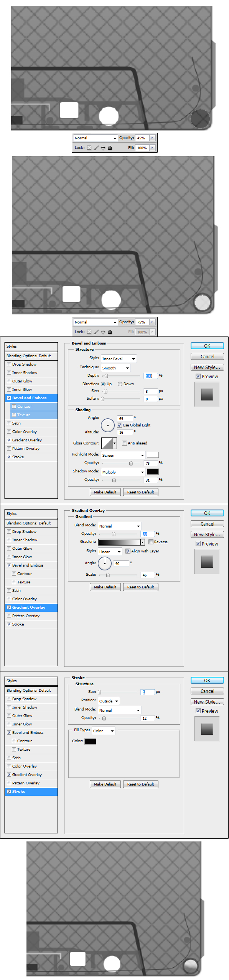Click the Gradient Overlay angle dial
The height and width of the screenshot is (980, 229).
tap(105, 563)
